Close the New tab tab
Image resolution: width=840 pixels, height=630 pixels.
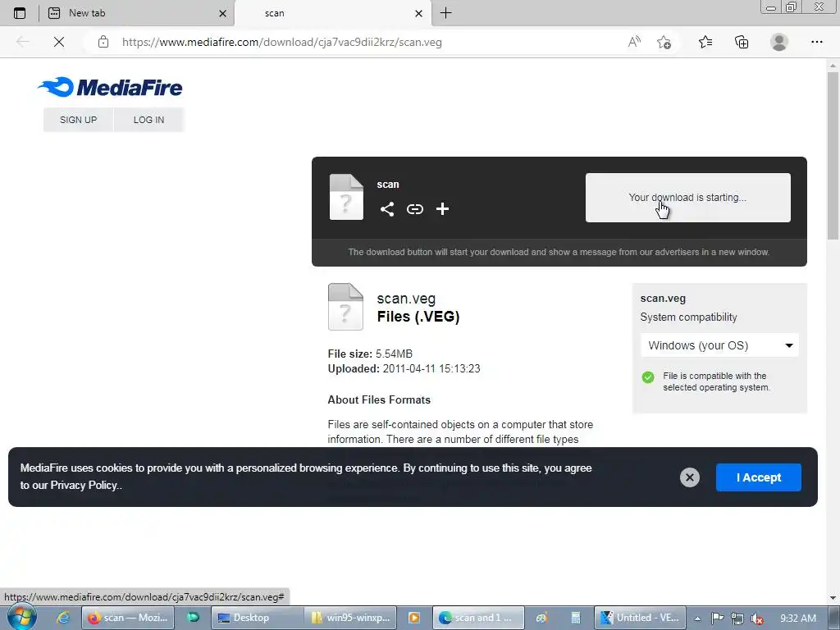(222, 13)
